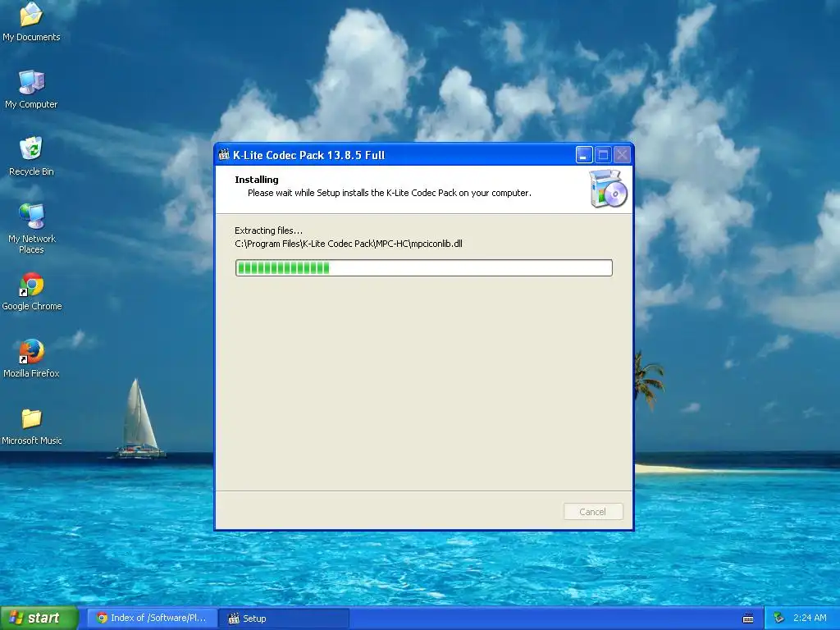Click the K-Lite installer title bar icon
The image size is (840, 630).
click(224, 155)
